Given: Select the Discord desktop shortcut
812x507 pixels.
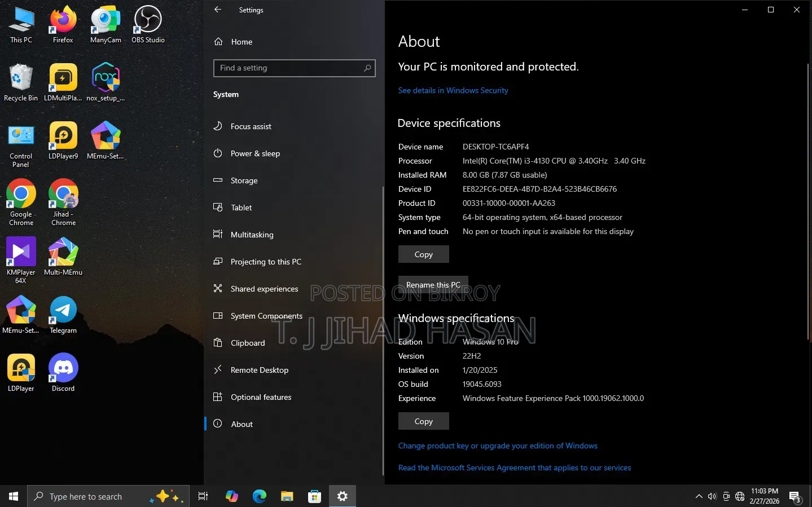Looking at the screenshot, I should [63, 373].
